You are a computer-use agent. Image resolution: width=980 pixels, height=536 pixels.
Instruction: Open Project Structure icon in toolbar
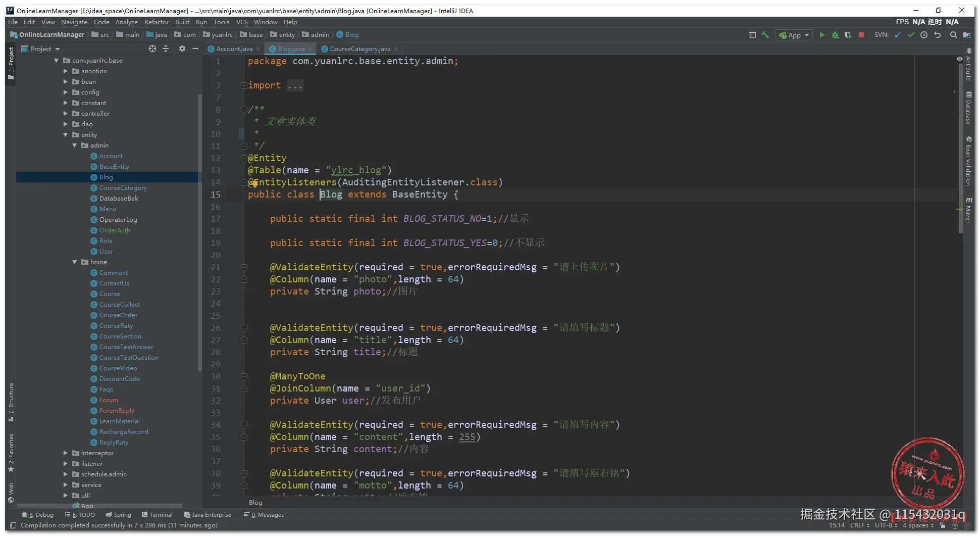966,35
